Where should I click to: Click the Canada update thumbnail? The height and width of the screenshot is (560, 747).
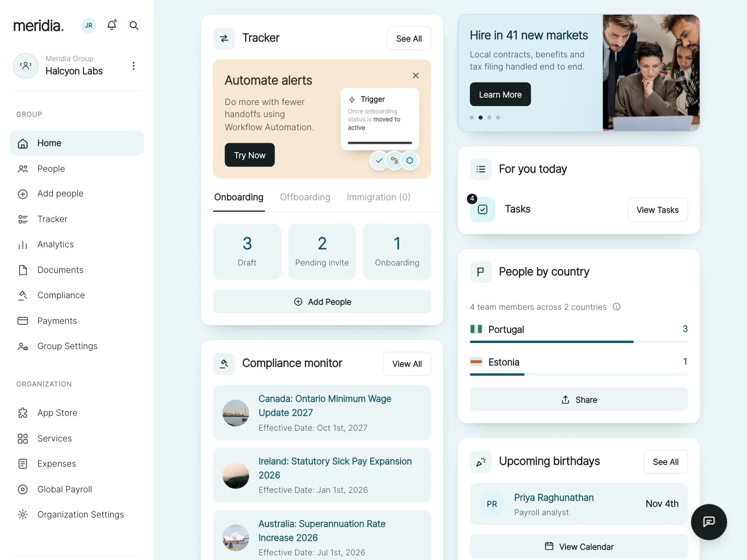236,413
